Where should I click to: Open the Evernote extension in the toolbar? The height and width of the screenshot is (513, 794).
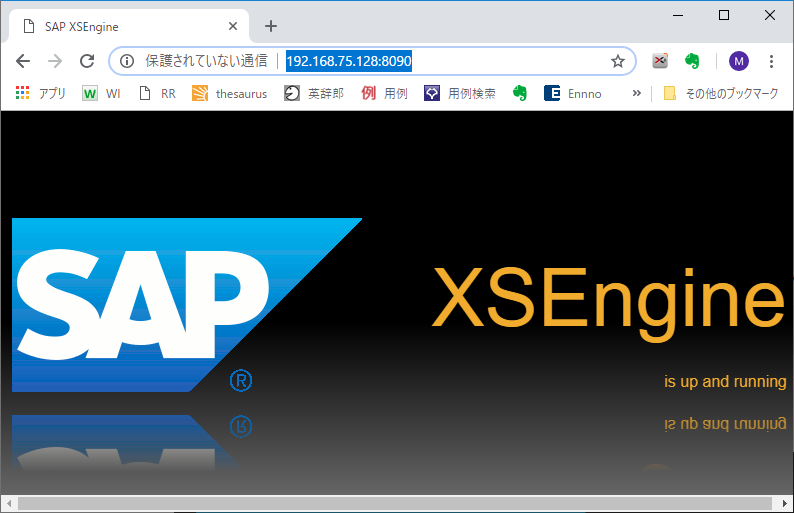691,61
